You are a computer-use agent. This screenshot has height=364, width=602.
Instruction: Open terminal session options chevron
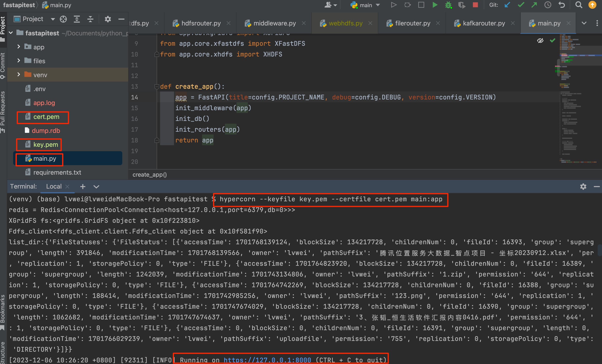pyautogui.click(x=96, y=187)
